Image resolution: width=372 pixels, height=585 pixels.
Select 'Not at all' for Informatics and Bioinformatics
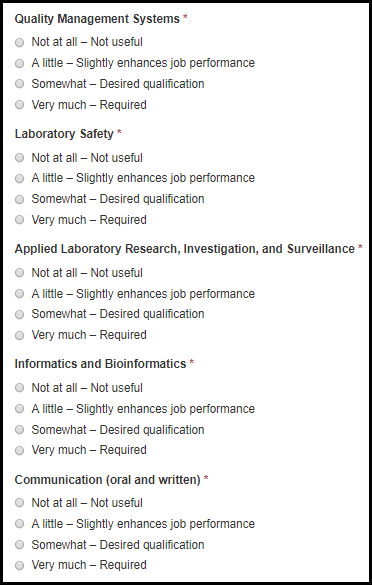(19, 388)
